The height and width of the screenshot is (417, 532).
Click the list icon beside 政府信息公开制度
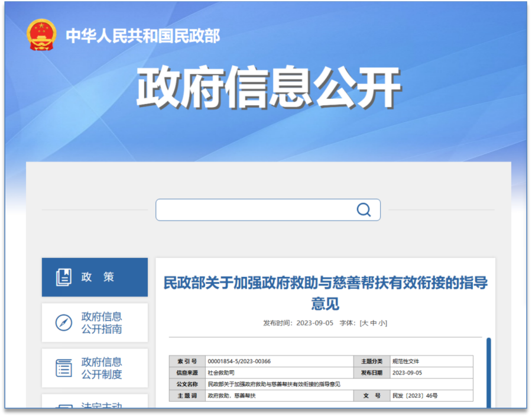[x=63, y=368]
